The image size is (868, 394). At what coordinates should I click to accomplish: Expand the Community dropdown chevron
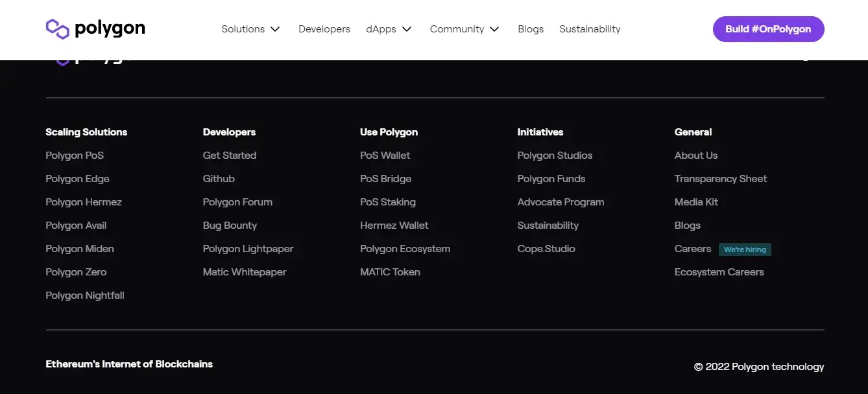coord(494,29)
